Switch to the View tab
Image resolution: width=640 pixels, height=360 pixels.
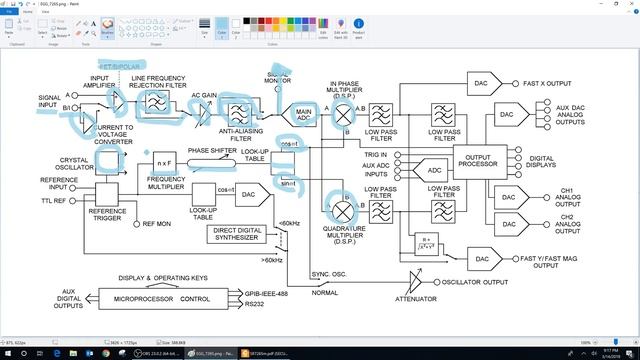[x=45, y=12]
